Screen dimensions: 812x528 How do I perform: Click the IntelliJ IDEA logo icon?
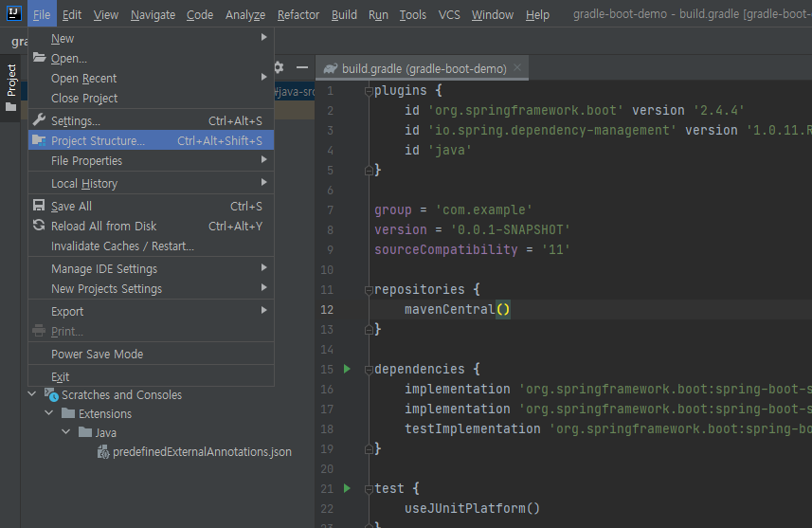coord(13,13)
